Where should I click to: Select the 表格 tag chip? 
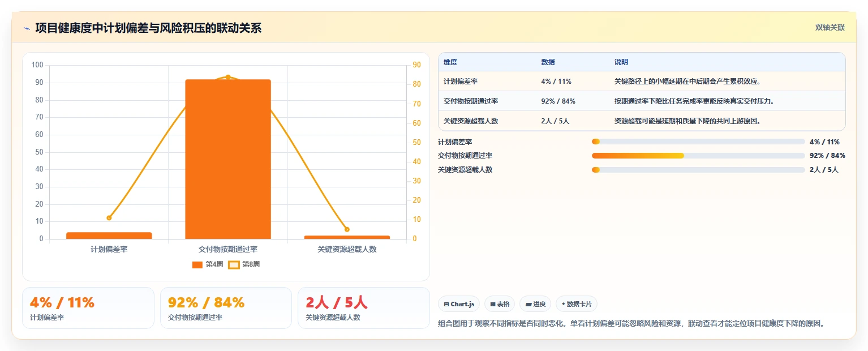tap(500, 304)
